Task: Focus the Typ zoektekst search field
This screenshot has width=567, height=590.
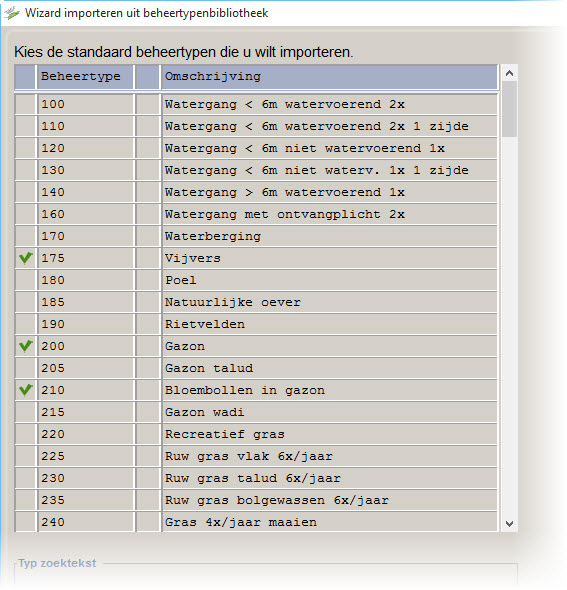Action: coord(266,576)
